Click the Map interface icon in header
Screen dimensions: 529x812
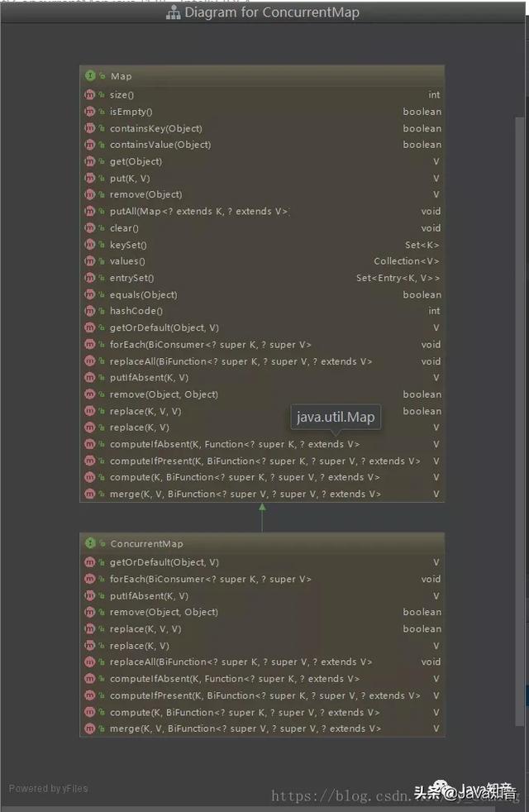pyautogui.click(x=90, y=75)
